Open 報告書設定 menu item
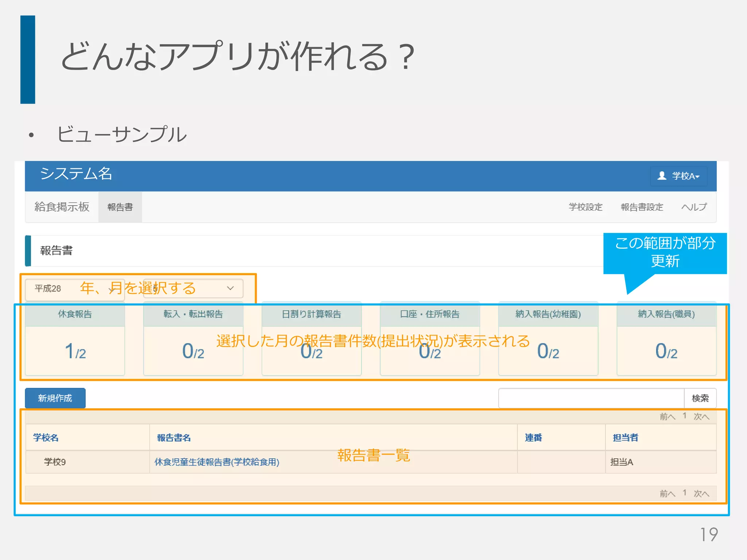 pyautogui.click(x=642, y=207)
